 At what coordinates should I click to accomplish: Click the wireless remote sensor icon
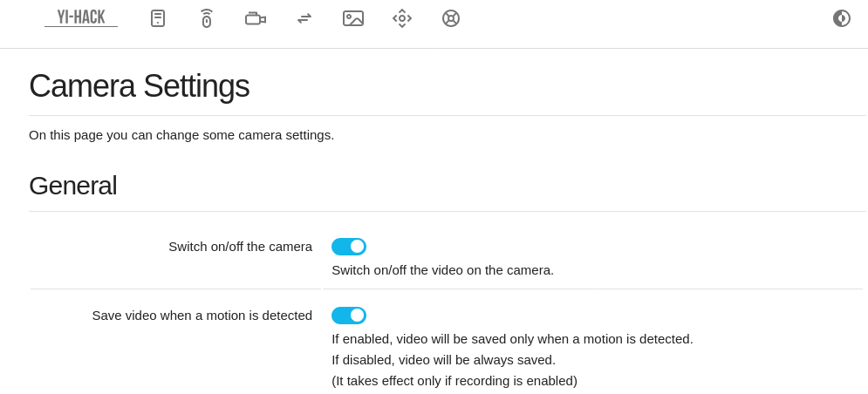[207, 18]
